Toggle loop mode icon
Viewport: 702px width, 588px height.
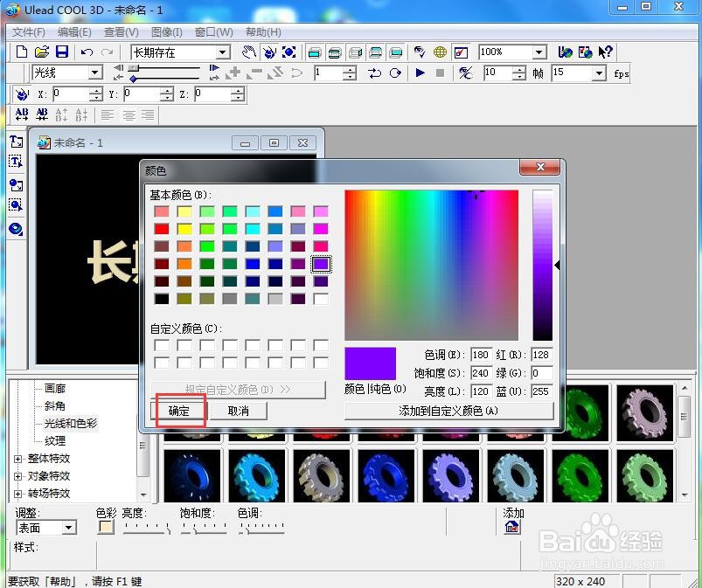(x=395, y=73)
